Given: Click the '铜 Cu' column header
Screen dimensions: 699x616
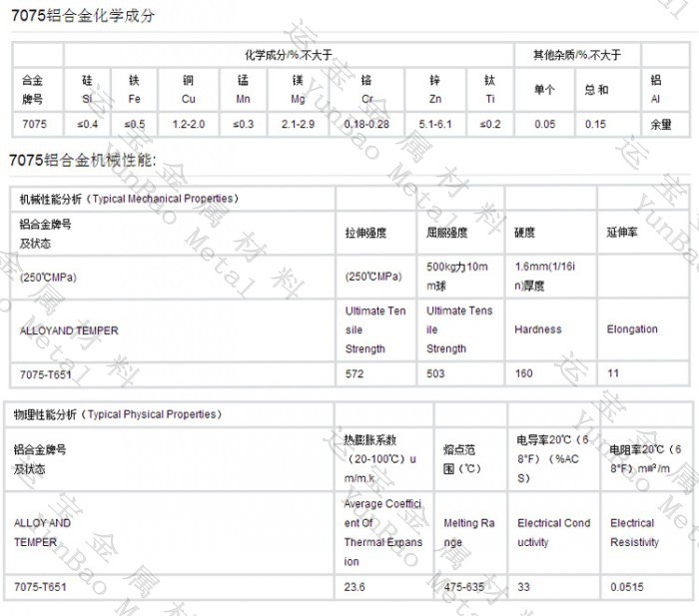Looking at the screenshot, I should pos(189,90).
